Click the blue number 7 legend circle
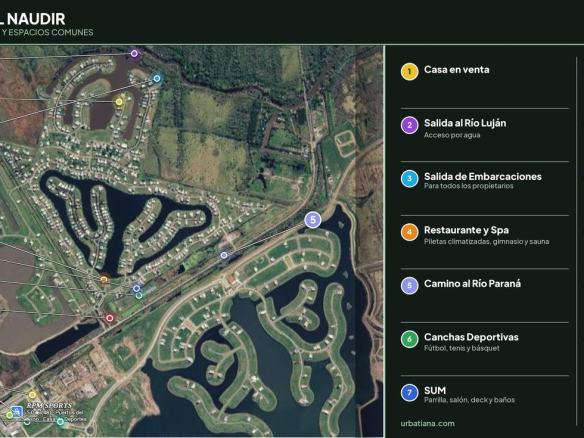584x438 pixels. tap(409, 393)
